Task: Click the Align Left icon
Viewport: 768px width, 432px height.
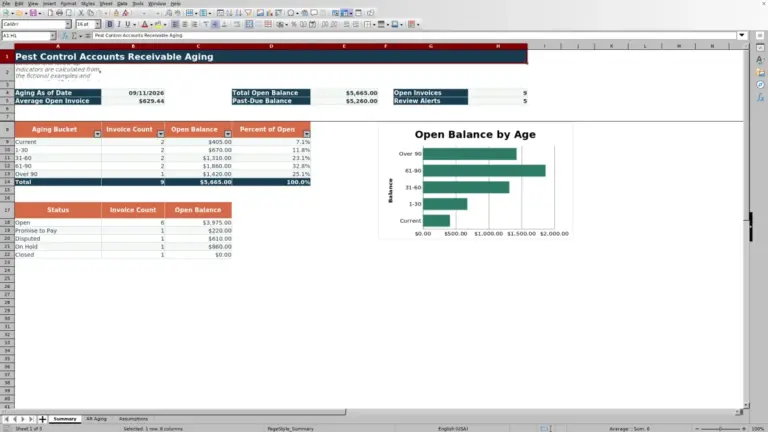Action: [175, 24]
